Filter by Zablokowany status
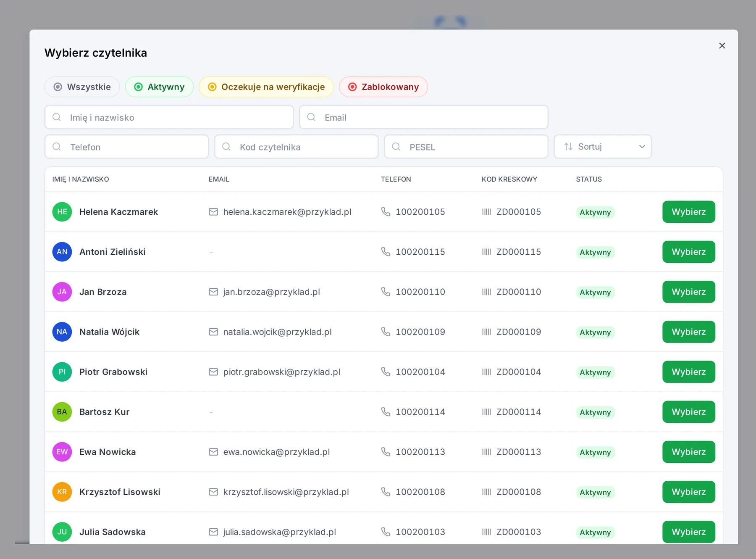Viewport: 756px width, 559px height. 383,87
